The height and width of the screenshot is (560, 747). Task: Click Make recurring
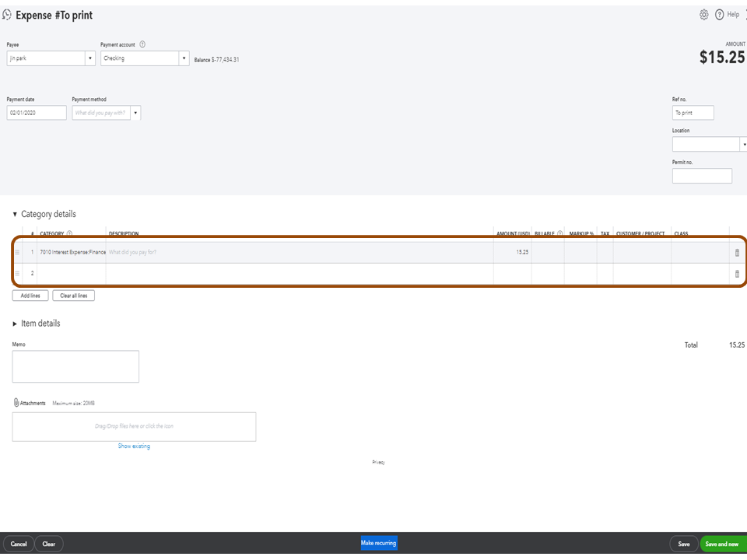[x=379, y=543]
